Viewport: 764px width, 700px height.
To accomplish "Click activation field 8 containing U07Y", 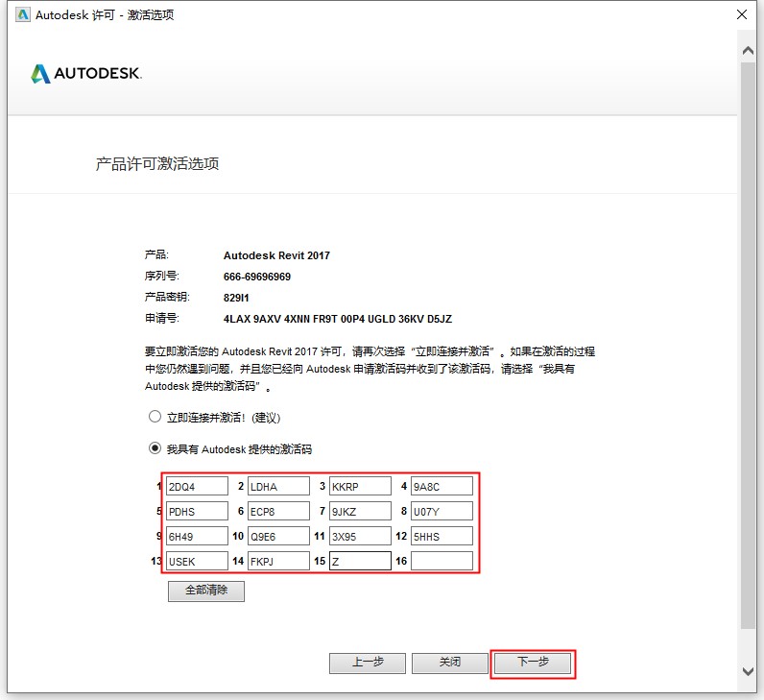I will (x=442, y=512).
